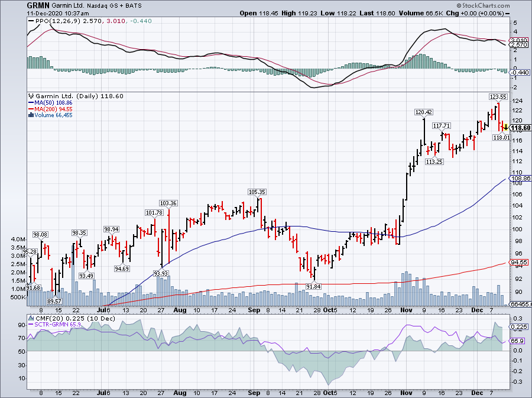
Task: Click the CMF(20) 0.225 (10 Dec) legend
Action: coord(75,318)
